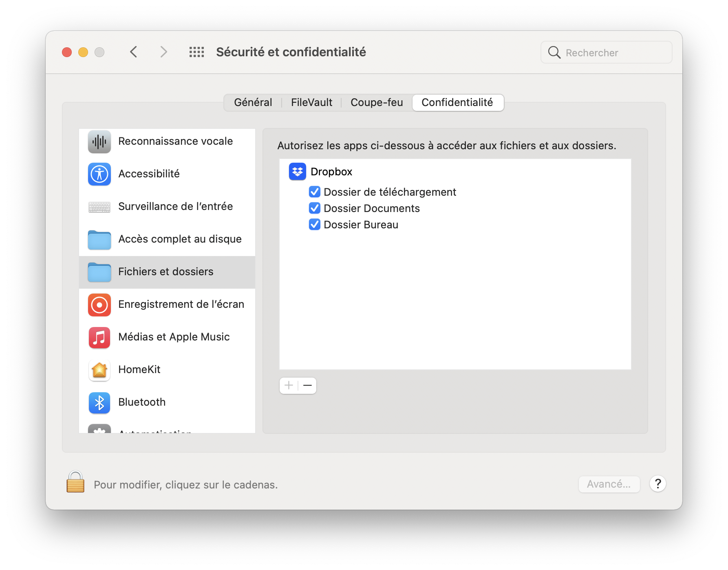The image size is (728, 570).
Task: Switch to the FileVault tab
Action: click(311, 102)
